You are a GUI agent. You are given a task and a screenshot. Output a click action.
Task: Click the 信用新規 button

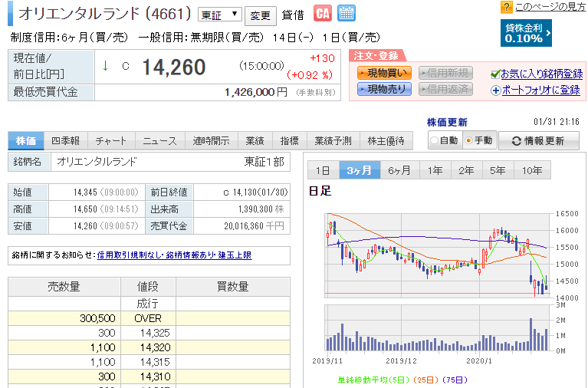pyautogui.click(x=445, y=73)
